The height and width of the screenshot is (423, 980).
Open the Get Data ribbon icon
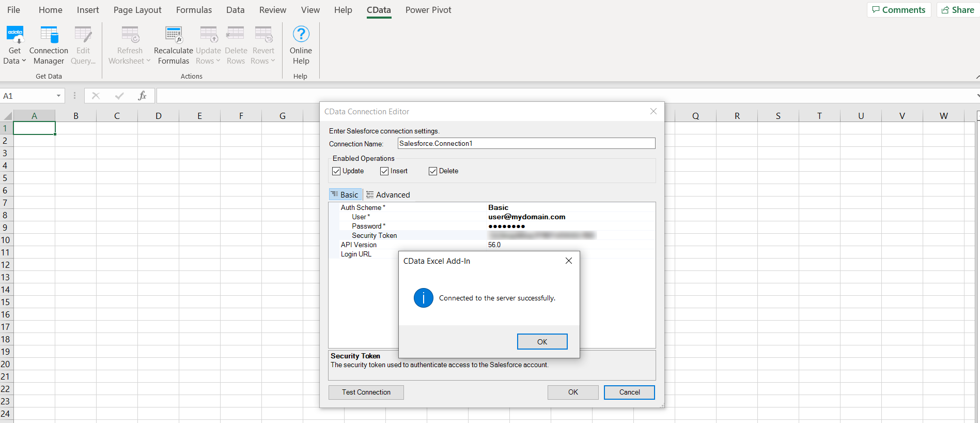click(14, 35)
